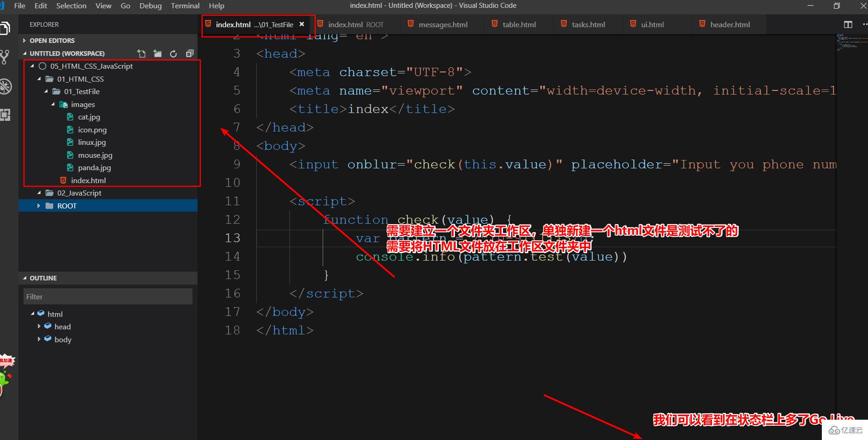Open the Extensions view icon

point(5,115)
